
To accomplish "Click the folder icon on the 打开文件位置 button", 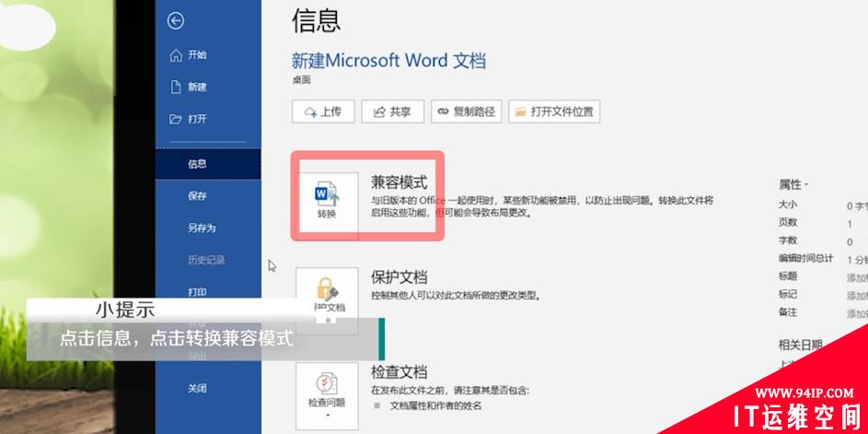I will pos(520,112).
